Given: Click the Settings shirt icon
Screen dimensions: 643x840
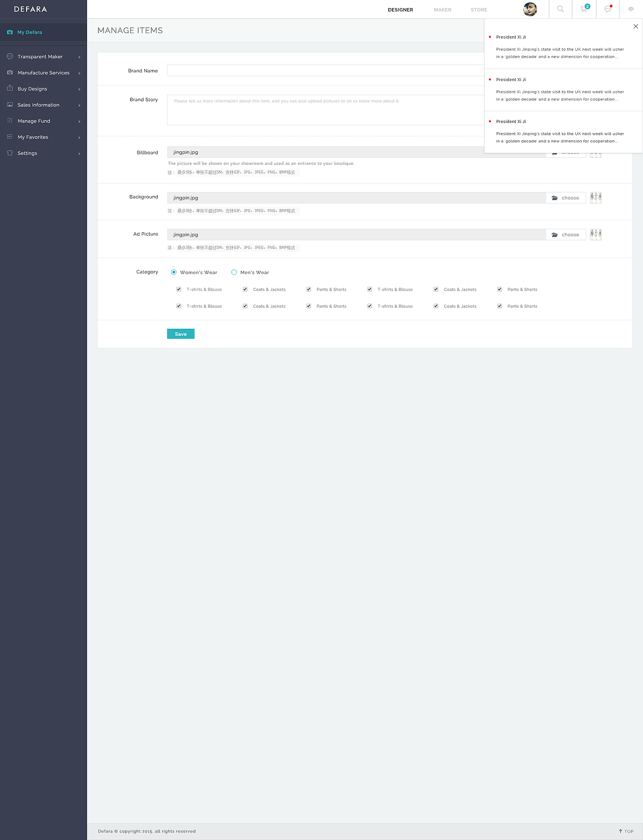Looking at the screenshot, I should pyautogui.click(x=10, y=153).
